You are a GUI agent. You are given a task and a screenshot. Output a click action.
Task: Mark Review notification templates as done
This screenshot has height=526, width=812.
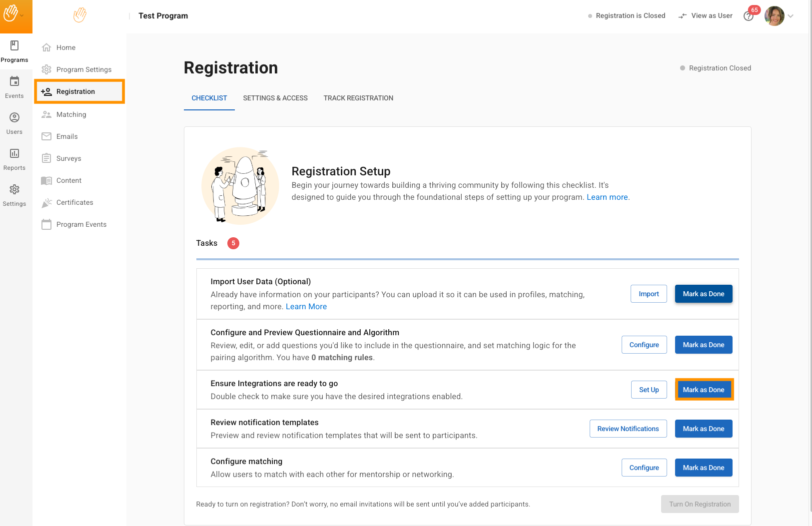point(703,429)
